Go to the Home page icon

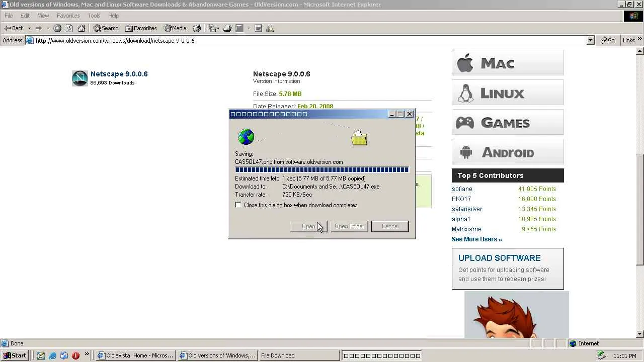tap(82, 28)
